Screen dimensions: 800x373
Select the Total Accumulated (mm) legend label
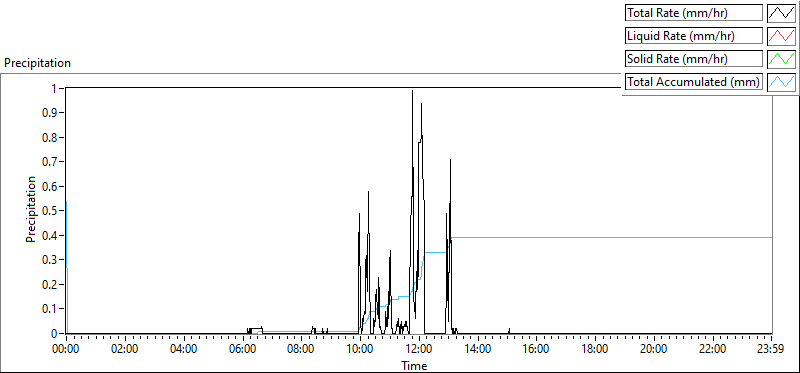pos(694,81)
